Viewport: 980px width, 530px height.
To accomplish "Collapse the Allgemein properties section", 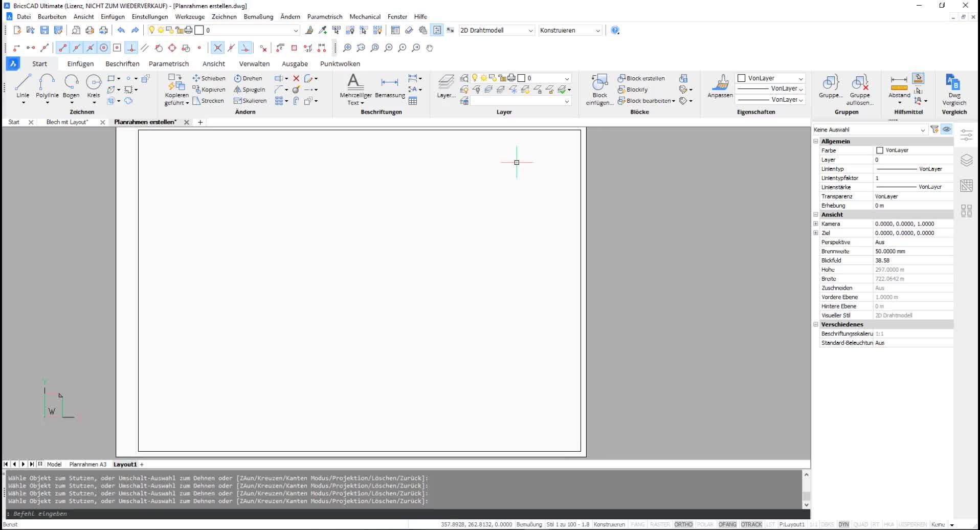I will coord(816,141).
